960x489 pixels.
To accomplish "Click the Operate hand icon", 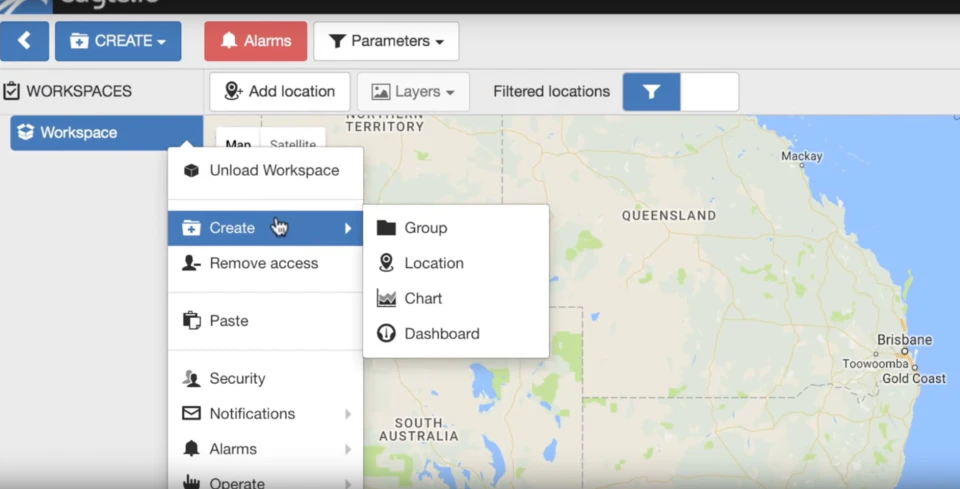I will click(191, 482).
